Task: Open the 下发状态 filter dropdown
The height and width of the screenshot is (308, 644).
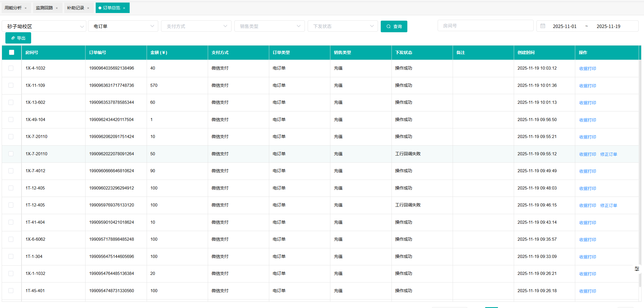Action: click(x=343, y=26)
